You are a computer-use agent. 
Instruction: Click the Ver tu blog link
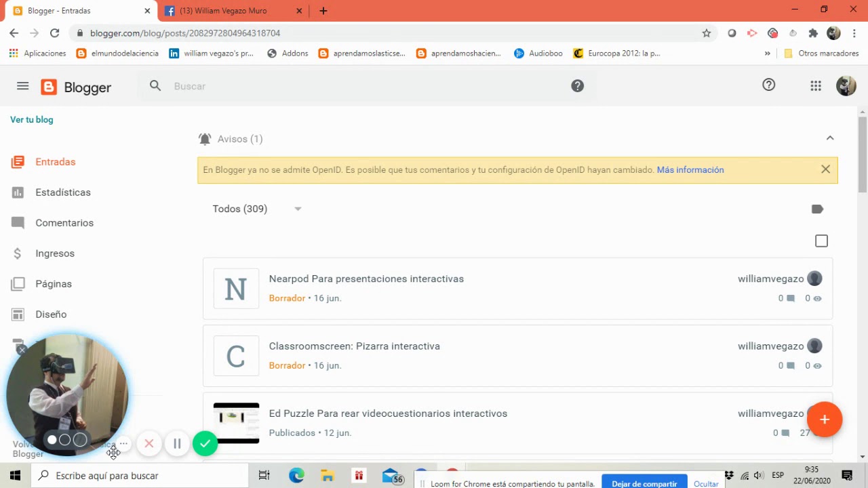[x=31, y=119]
